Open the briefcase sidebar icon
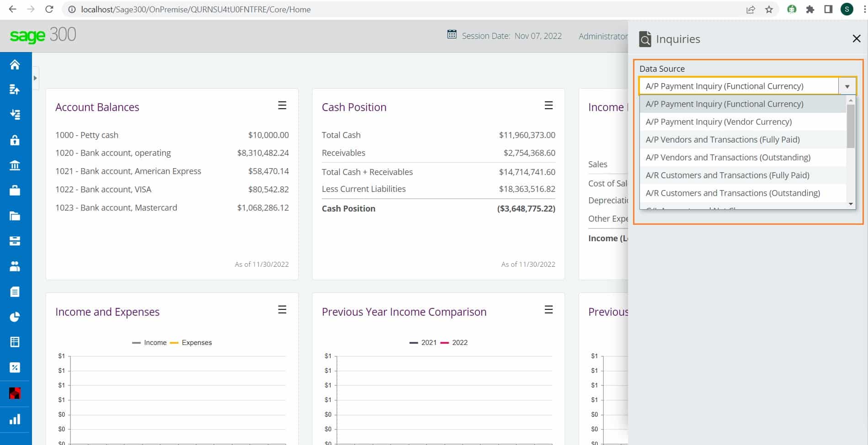The image size is (868, 445). pos(15,191)
